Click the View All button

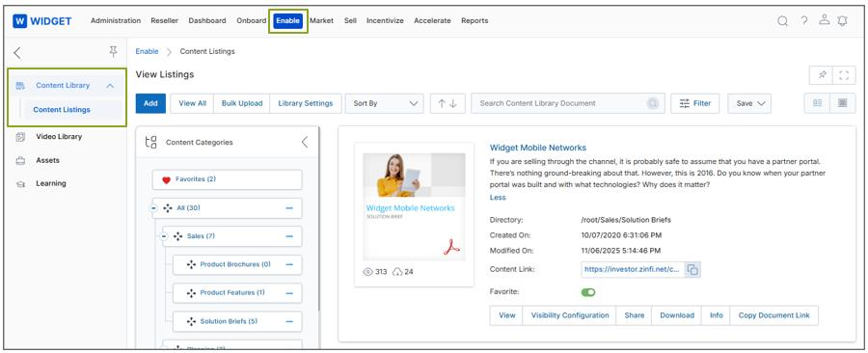click(x=192, y=103)
